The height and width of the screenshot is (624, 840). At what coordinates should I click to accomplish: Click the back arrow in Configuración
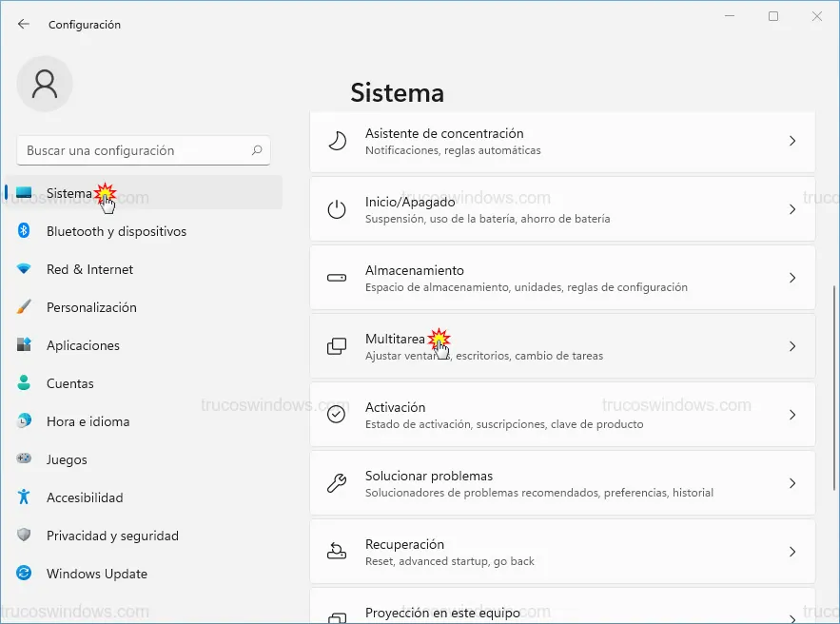pyautogui.click(x=24, y=24)
